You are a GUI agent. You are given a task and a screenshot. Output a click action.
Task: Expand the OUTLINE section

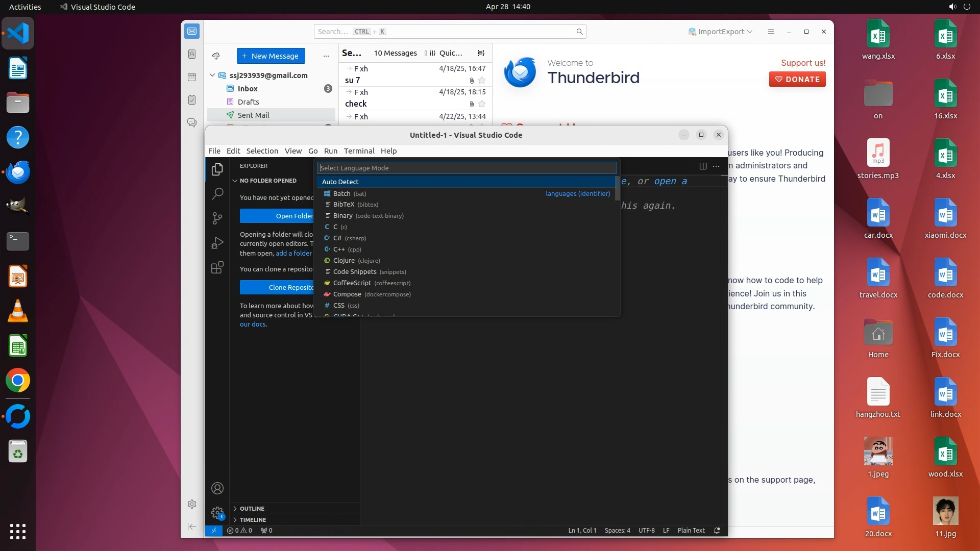click(252, 509)
